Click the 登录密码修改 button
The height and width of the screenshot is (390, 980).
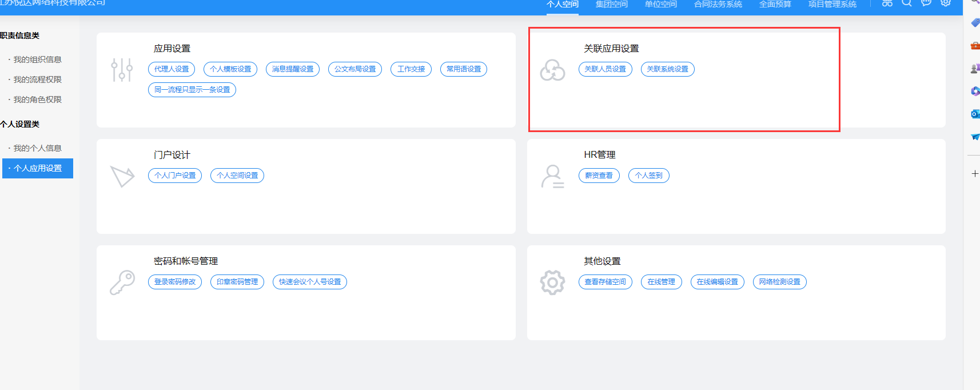[x=175, y=282]
